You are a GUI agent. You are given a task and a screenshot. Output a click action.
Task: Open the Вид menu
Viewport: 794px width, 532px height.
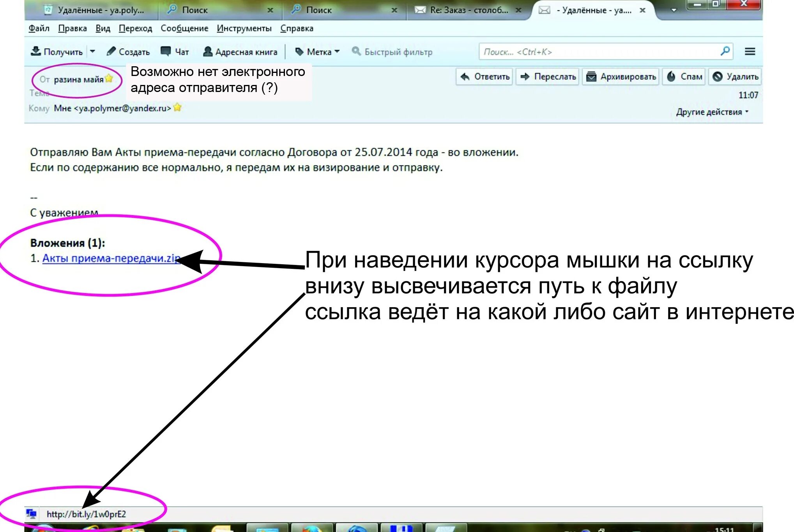tap(103, 28)
